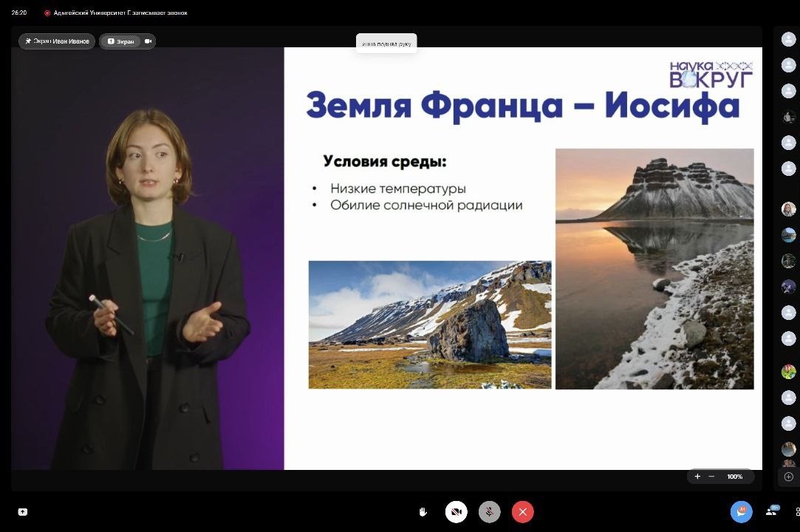Zoom in with the plus button
Viewport: 800px width, 532px height.
[697, 477]
